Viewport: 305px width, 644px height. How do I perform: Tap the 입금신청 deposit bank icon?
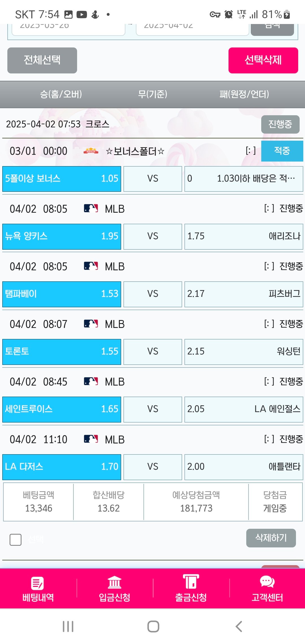(x=114, y=582)
